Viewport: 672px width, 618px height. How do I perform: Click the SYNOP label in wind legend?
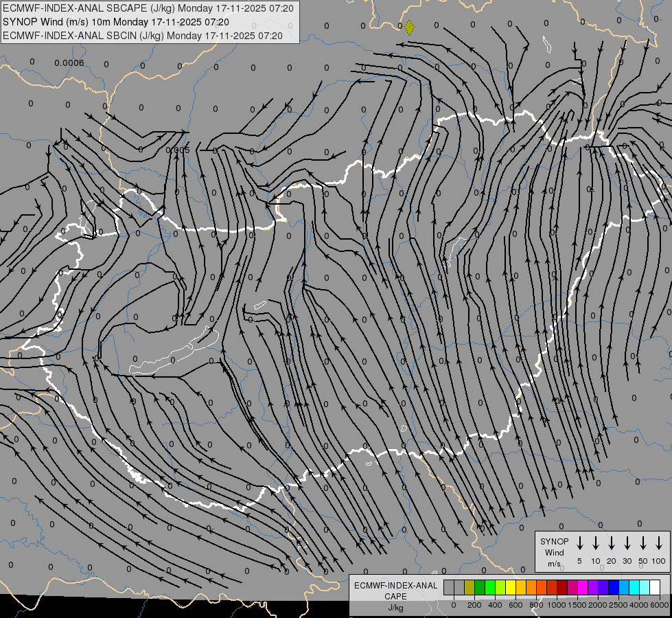(554, 541)
